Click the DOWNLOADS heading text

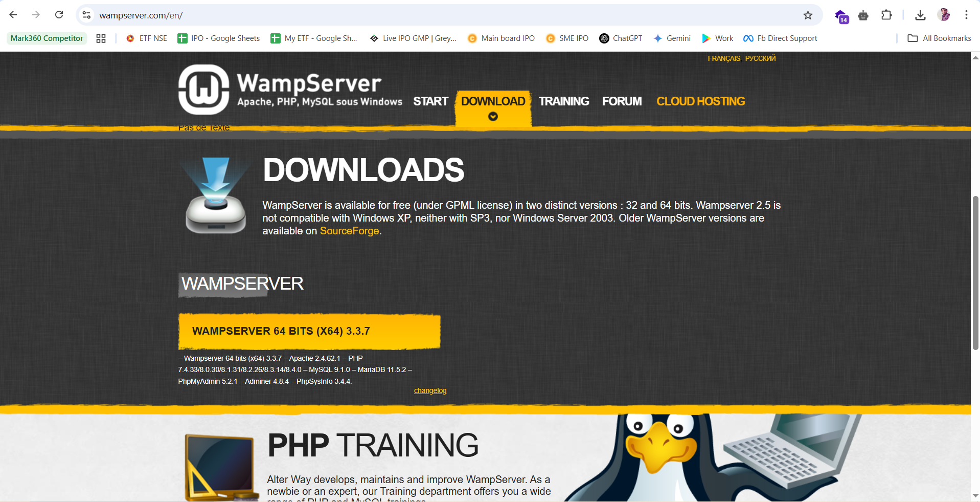363,170
